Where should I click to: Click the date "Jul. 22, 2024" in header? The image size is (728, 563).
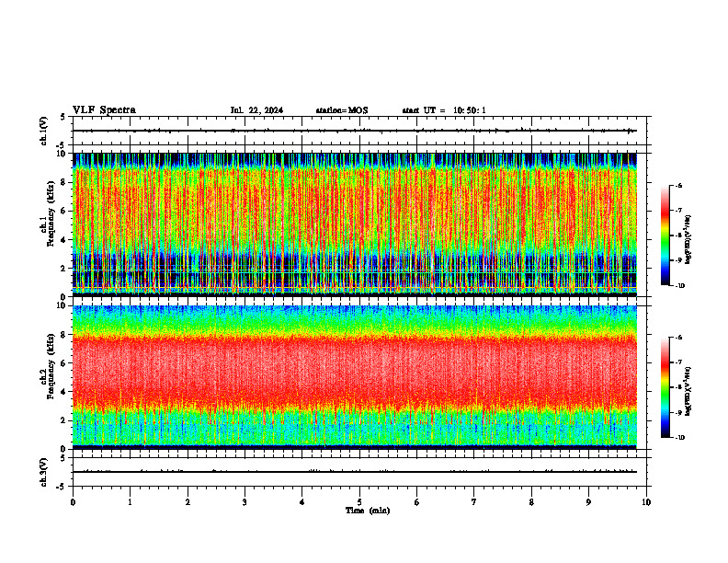[x=256, y=110]
